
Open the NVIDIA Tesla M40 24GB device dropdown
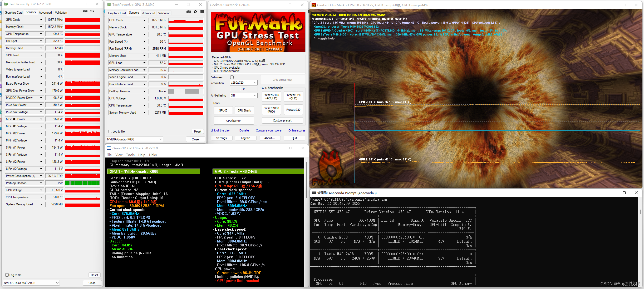coord(31,283)
